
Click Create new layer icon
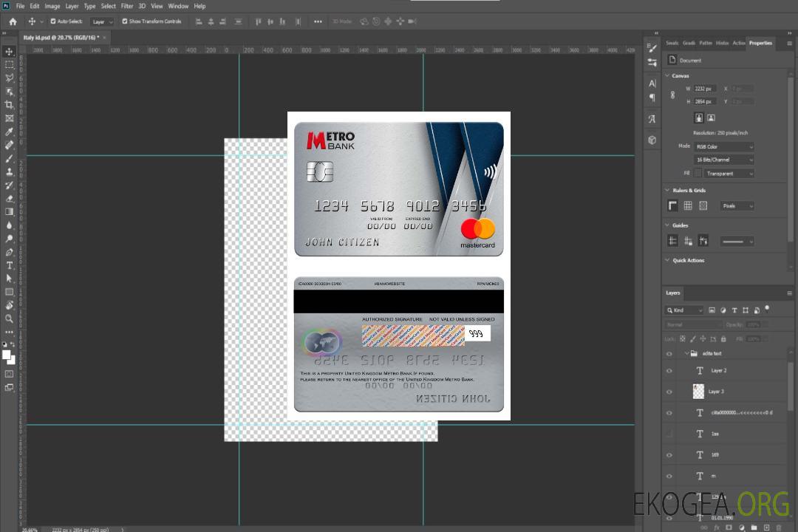pyautogui.click(x=766, y=528)
